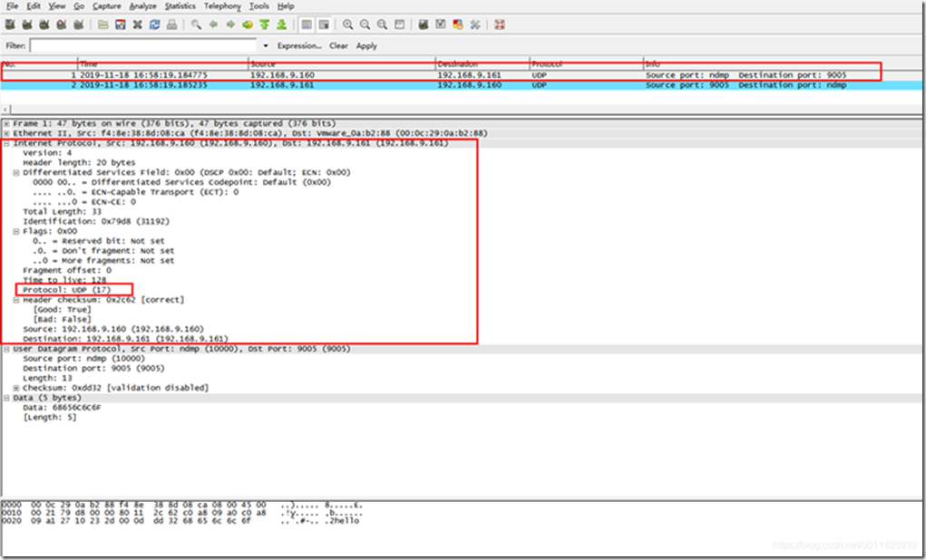Jump to last packet icon

(282, 24)
